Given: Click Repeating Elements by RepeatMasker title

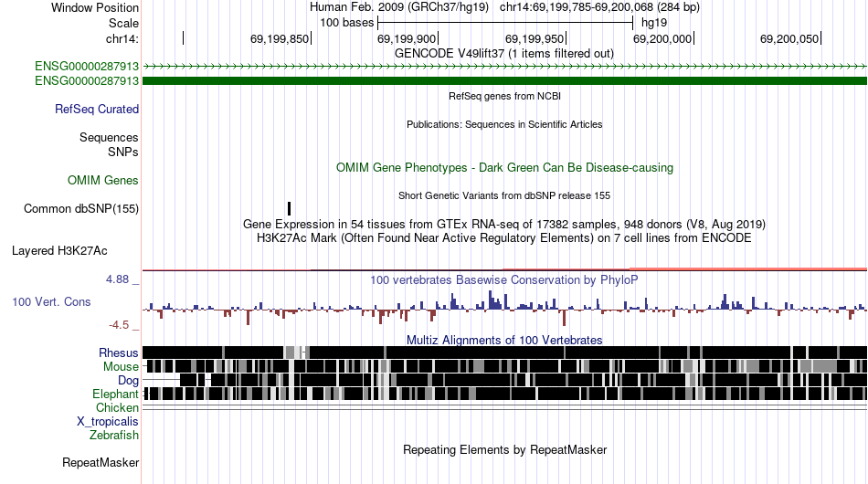Looking at the screenshot, I should click(505, 449).
